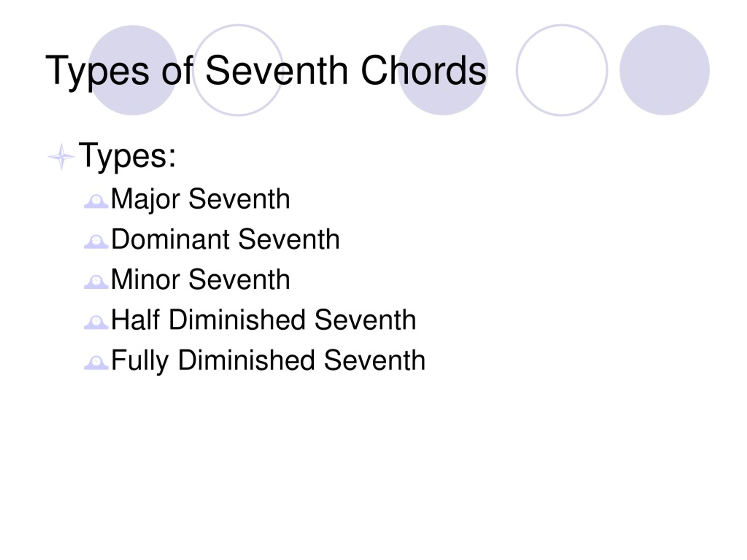This screenshot has width=747, height=560.
Task: Click the bullet icon next to Major Seventh
Action: (96, 201)
